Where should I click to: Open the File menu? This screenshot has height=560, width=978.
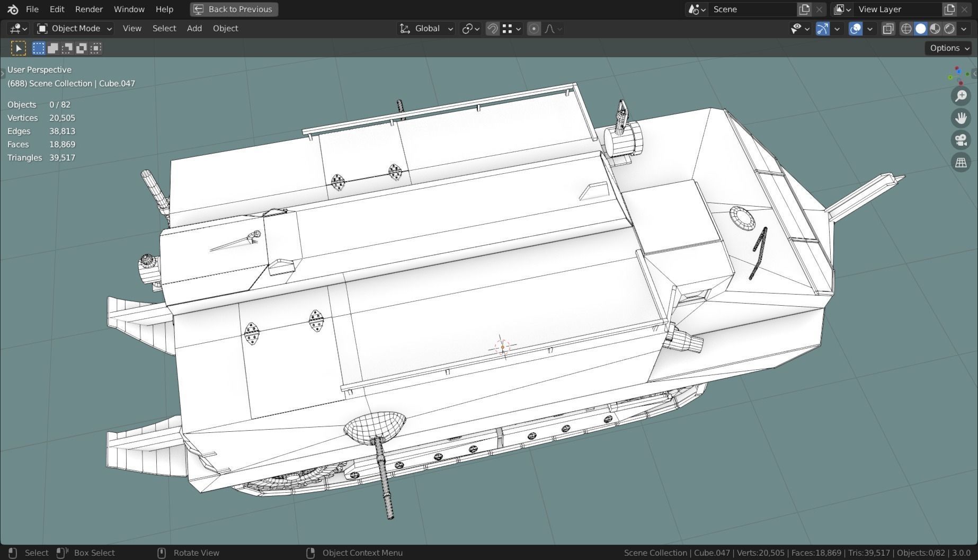[32, 9]
